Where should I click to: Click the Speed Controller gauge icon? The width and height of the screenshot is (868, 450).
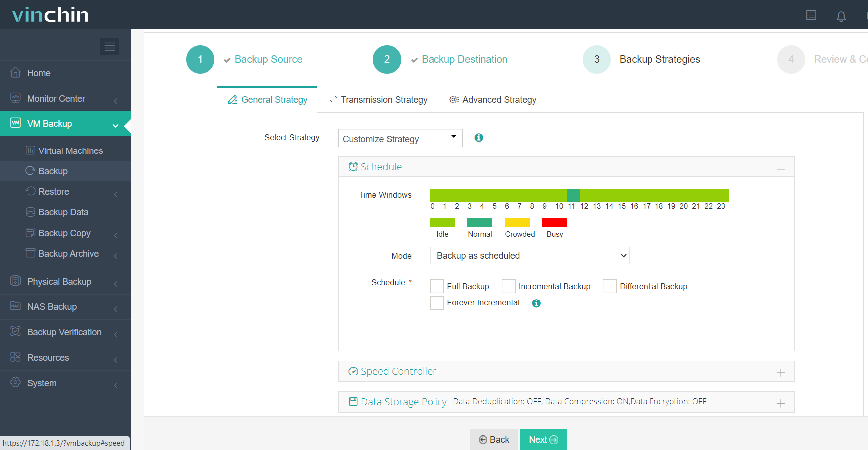[x=353, y=371]
